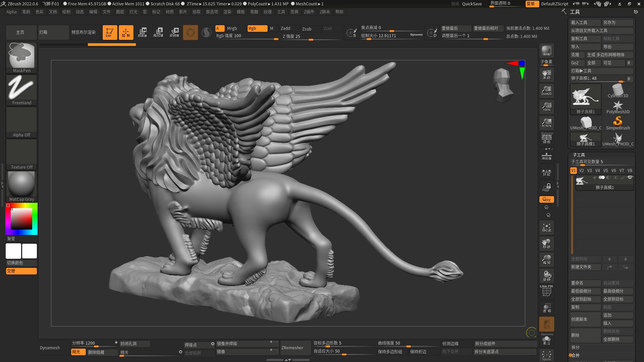Viewport: 644px width, 362px height.
Task: Click the BPR render icon
Action: (x=546, y=50)
